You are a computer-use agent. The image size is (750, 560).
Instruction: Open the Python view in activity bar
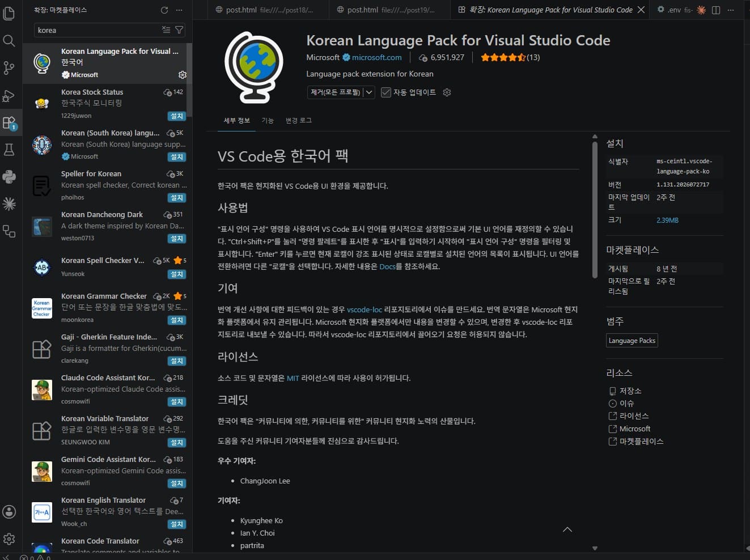click(x=9, y=177)
